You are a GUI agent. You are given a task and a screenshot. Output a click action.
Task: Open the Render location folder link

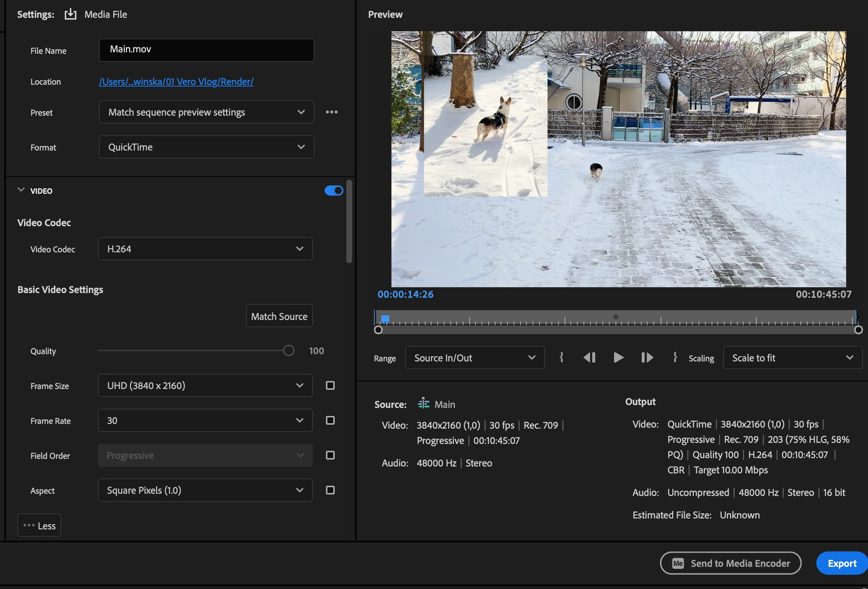point(176,82)
